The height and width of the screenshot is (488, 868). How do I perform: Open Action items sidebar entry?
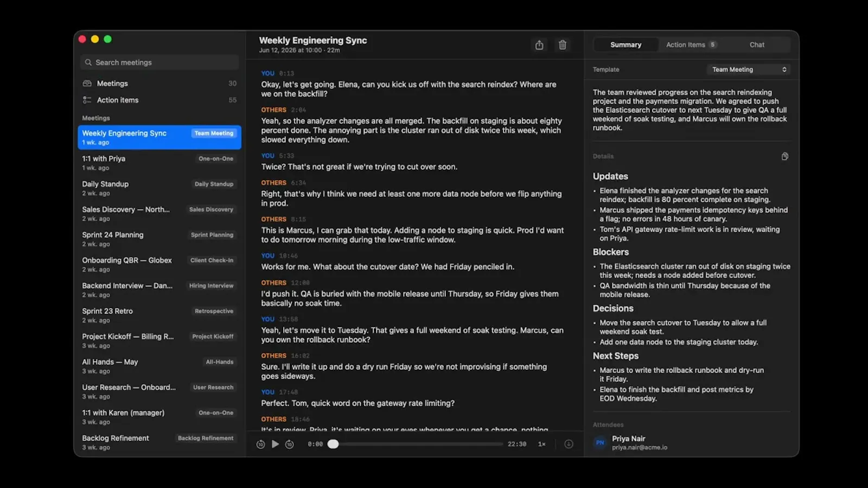click(x=159, y=100)
